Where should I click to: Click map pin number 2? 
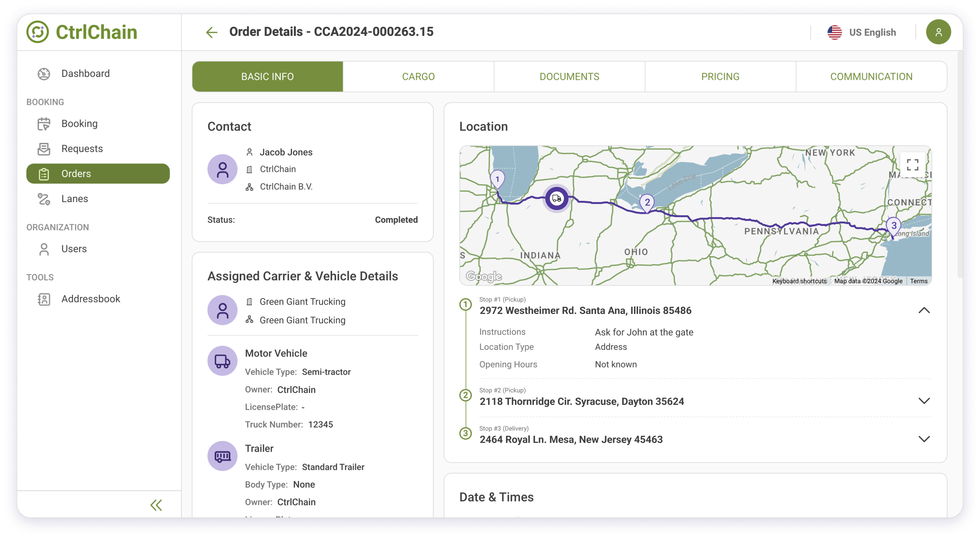click(647, 203)
